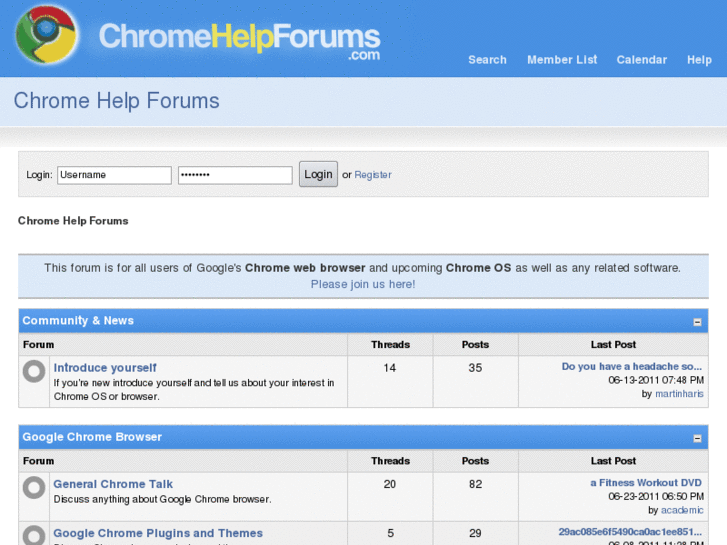
Task: Open last post 'Do you have a headache so...'
Action: (631, 366)
